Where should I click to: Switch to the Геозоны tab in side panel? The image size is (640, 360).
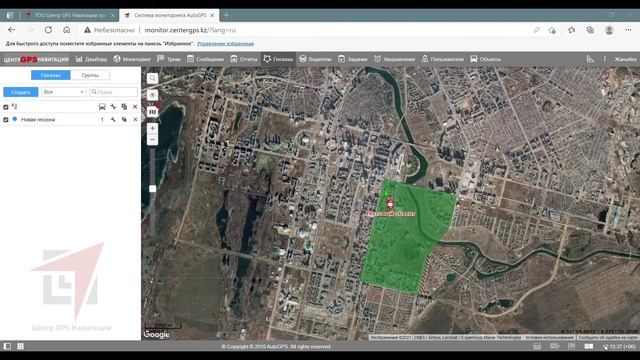[x=51, y=75]
